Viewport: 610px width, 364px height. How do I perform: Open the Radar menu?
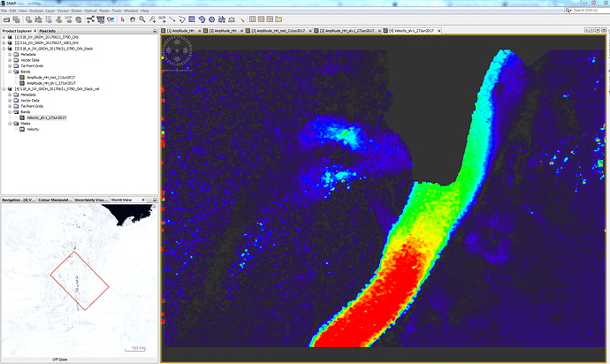104,11
